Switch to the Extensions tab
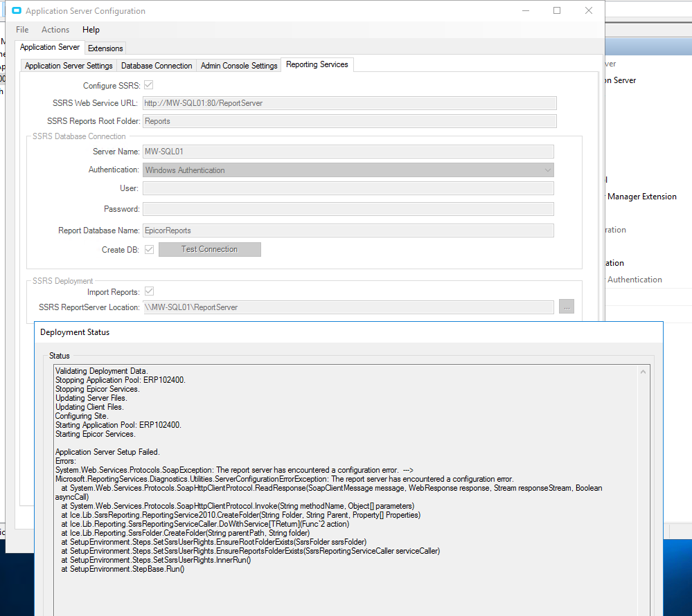 click(105, 48)
